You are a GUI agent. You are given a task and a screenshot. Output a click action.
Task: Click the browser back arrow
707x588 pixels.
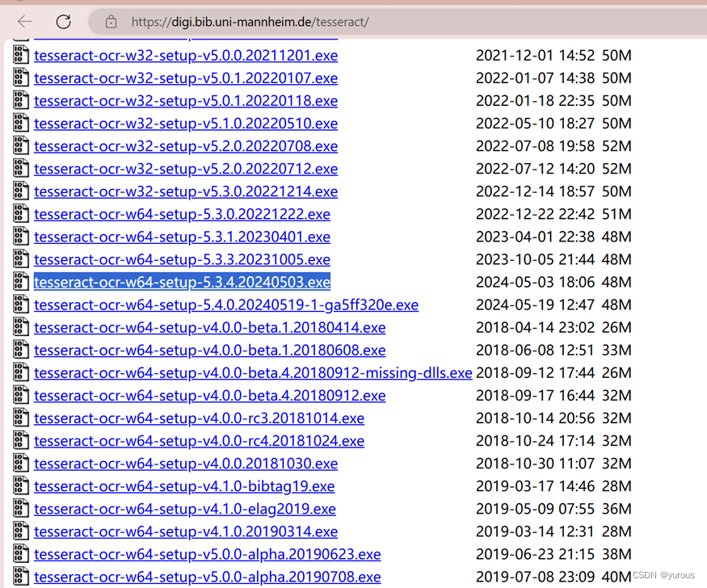(24, 21)
